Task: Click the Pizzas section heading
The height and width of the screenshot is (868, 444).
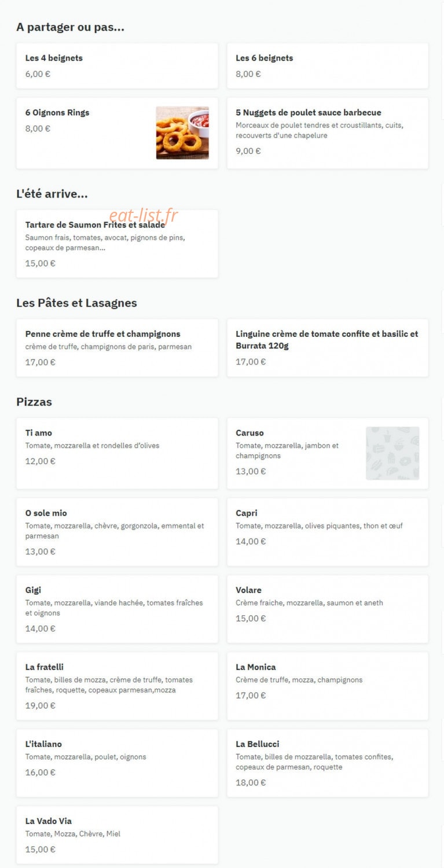Action: (34, 402)
